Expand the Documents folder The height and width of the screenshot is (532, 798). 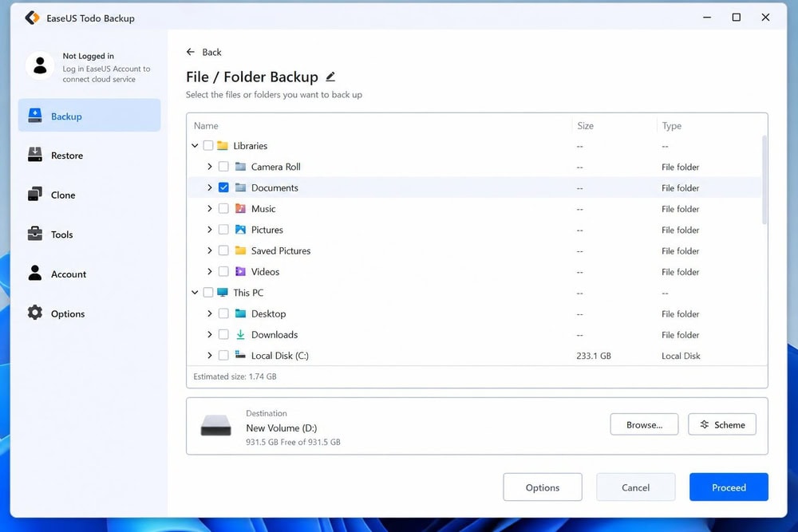click(210, 187)
